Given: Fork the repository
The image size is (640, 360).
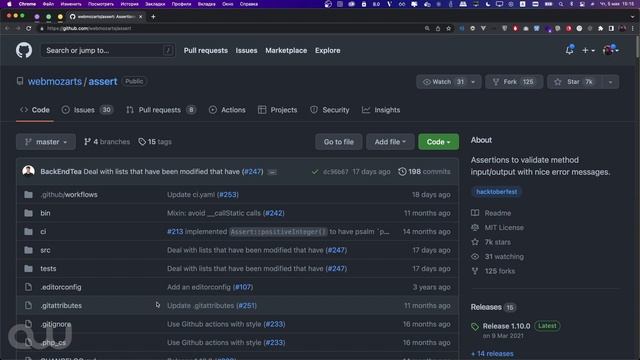Looking at the screenshot, I should pyautogui.click(x=514, y=82).
